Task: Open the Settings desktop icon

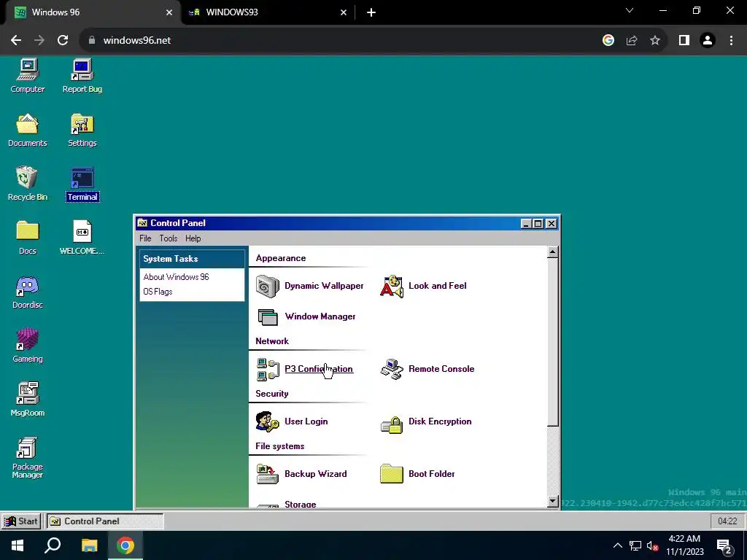Action: (x=82, y=130)
